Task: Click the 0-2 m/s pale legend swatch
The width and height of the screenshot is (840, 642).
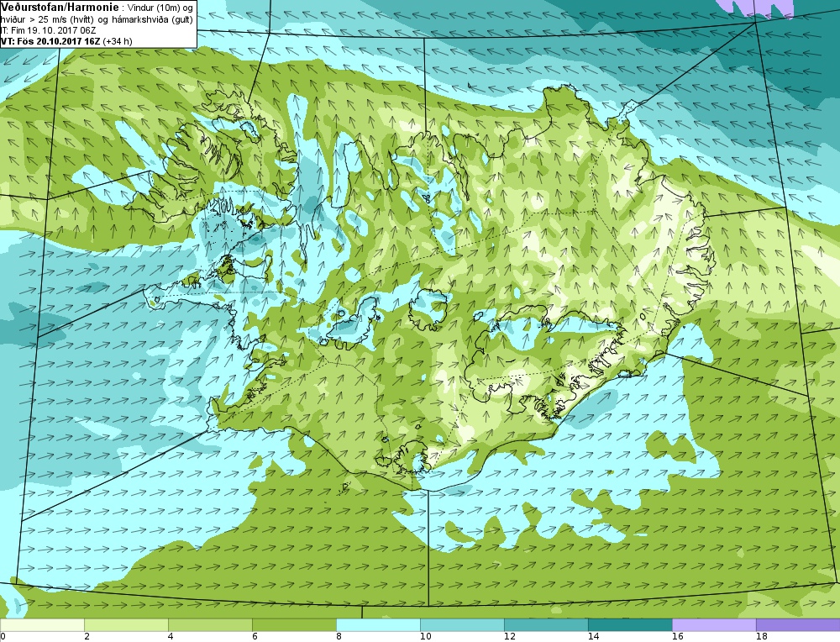Action: click(42, 625)
